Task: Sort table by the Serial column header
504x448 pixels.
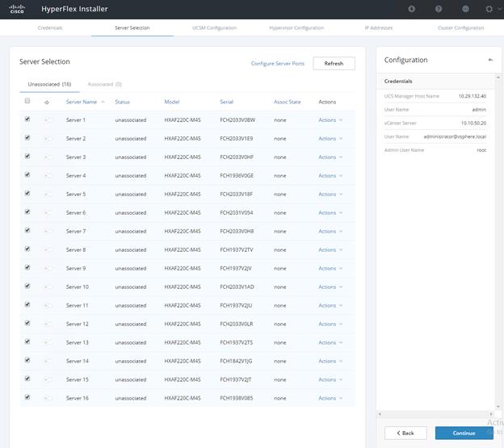Action: 227,102
